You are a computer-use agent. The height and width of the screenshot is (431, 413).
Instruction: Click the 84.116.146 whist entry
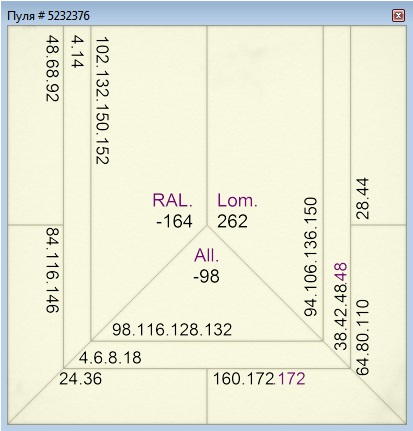click(52, 270)
